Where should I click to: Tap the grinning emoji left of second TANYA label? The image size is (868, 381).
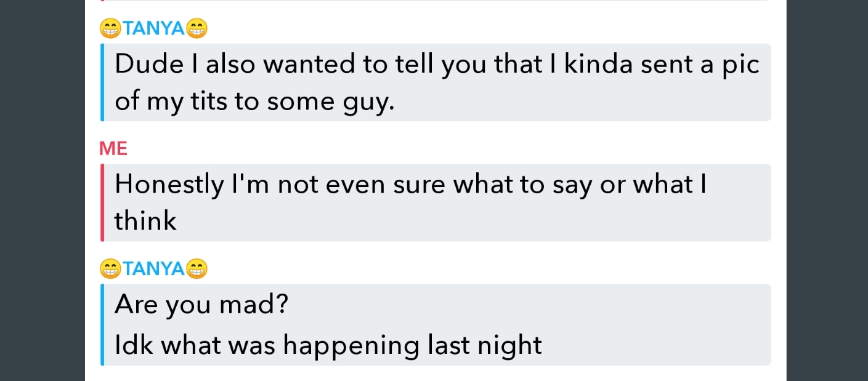click(110, 269)
